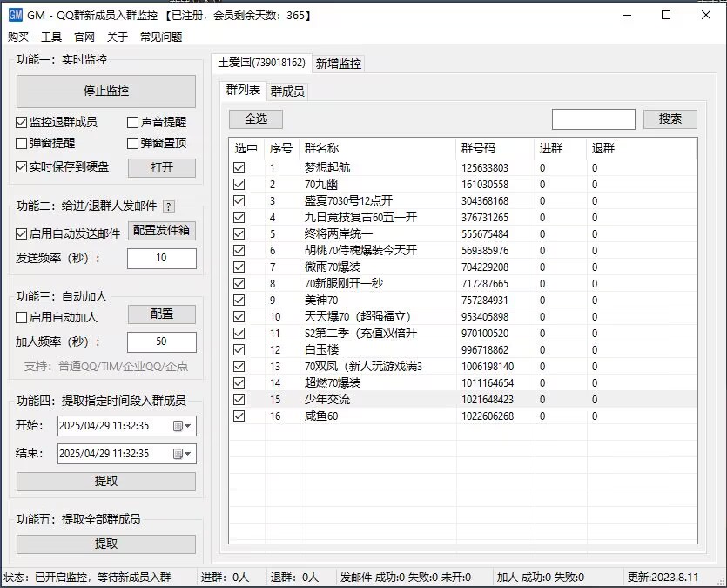Enable the 声音提醒 checkbox
This screenshot has height=588, width=727.
(133, 123)
